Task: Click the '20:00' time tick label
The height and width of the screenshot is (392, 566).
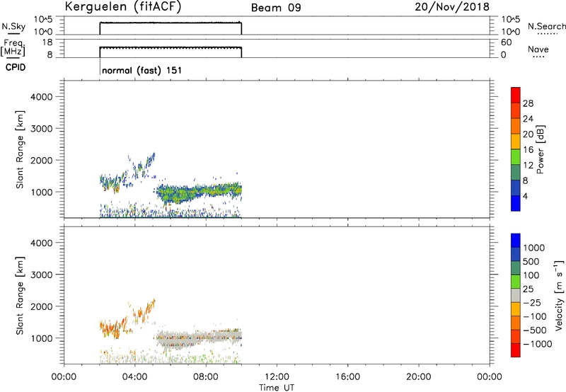Action: [418, 377]
